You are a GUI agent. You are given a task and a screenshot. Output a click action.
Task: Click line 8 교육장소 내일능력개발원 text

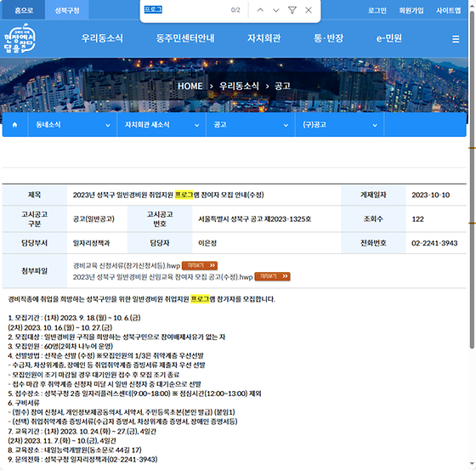point(75,450)
